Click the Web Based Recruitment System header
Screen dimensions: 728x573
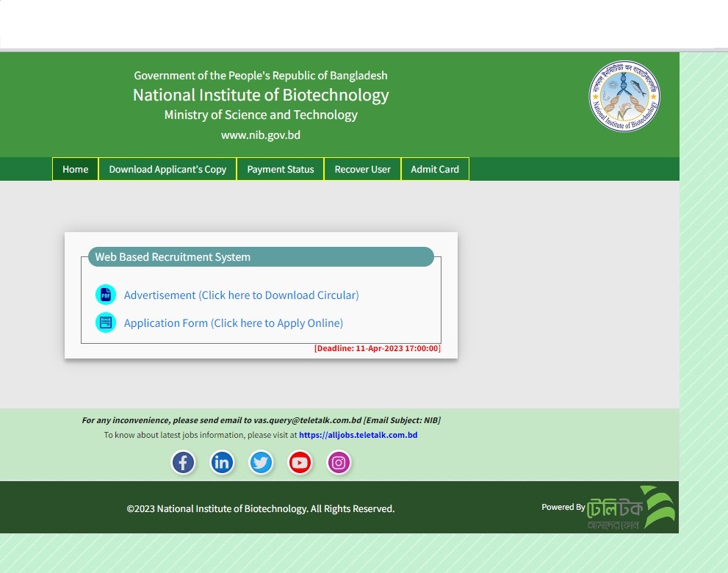point(173,256)
